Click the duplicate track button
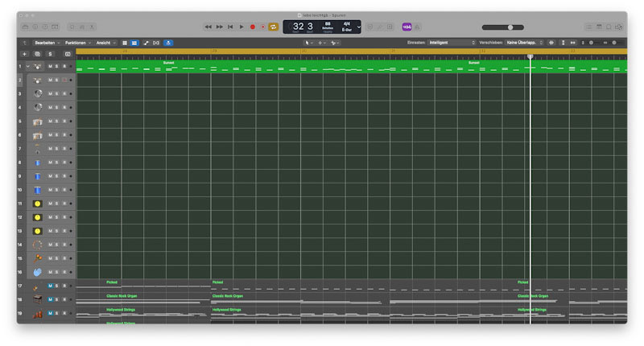 tap(37, 54)
